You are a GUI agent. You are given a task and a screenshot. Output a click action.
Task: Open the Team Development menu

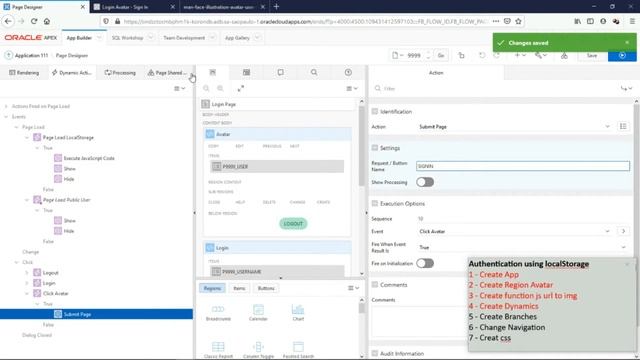[184, 38]
